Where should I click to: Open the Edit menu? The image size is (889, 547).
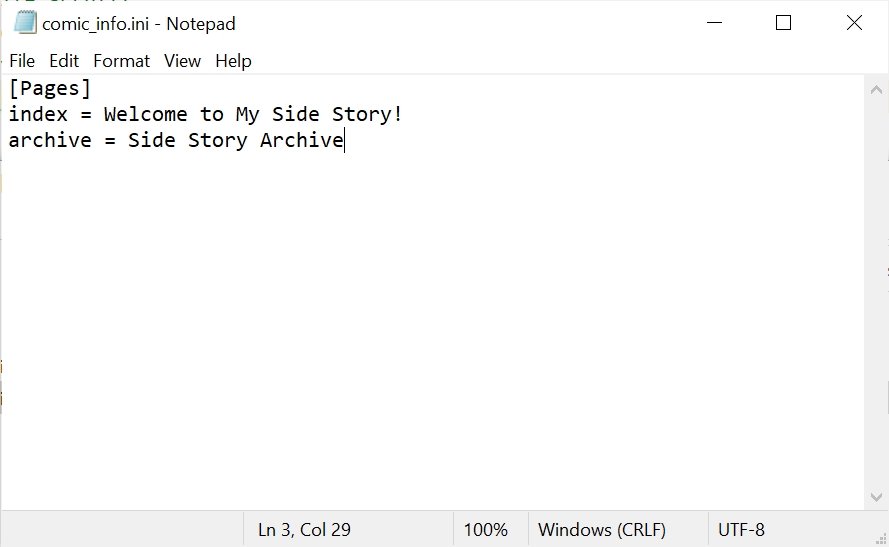point(64,61)
